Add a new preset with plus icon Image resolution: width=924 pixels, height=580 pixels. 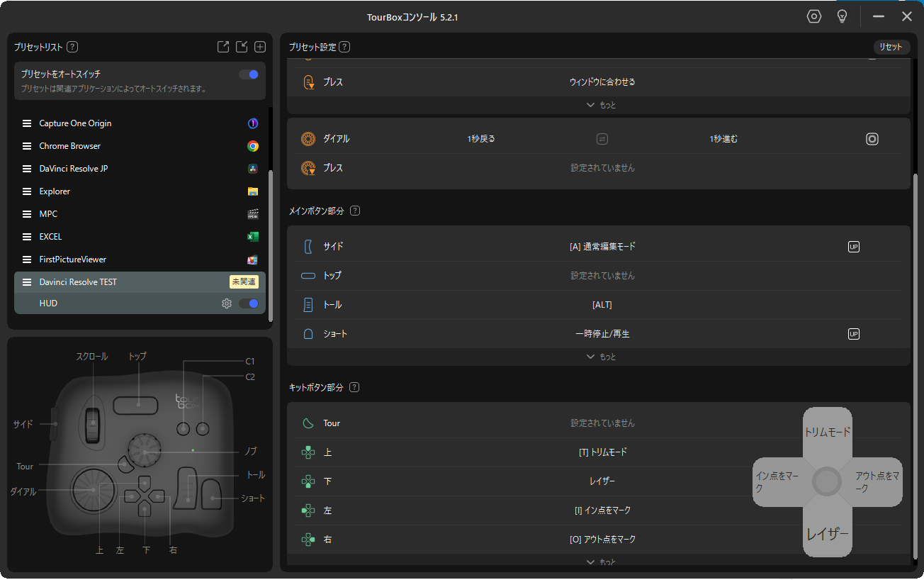(260, 47)
